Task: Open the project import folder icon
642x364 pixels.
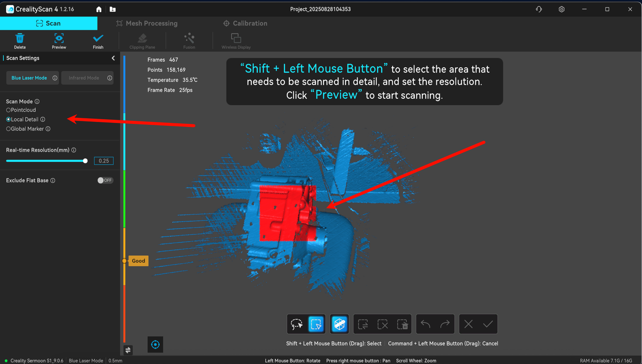Action: coord(112,10)
